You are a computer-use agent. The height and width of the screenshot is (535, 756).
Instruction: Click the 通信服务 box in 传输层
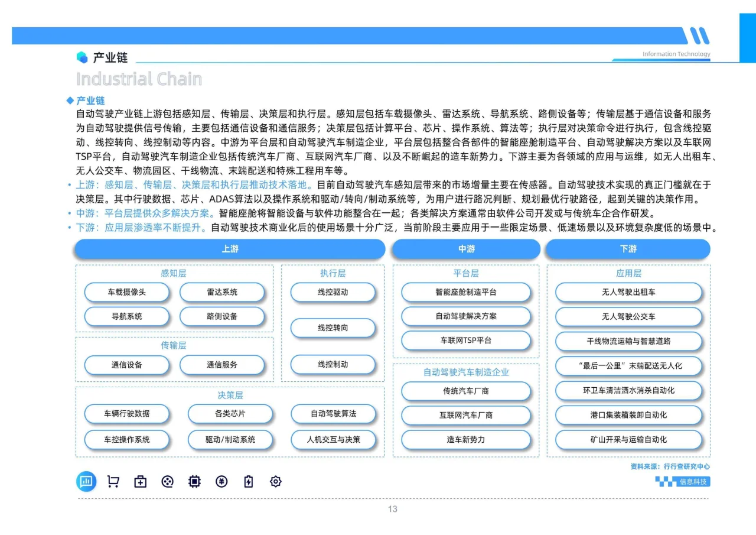coord(222,365)
